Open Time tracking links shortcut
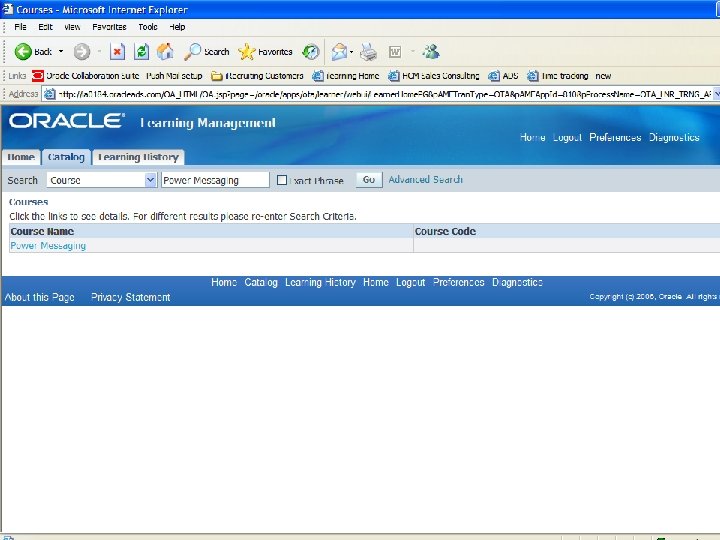This screenshot has width=720, height=540. click(x=557, y=76)
